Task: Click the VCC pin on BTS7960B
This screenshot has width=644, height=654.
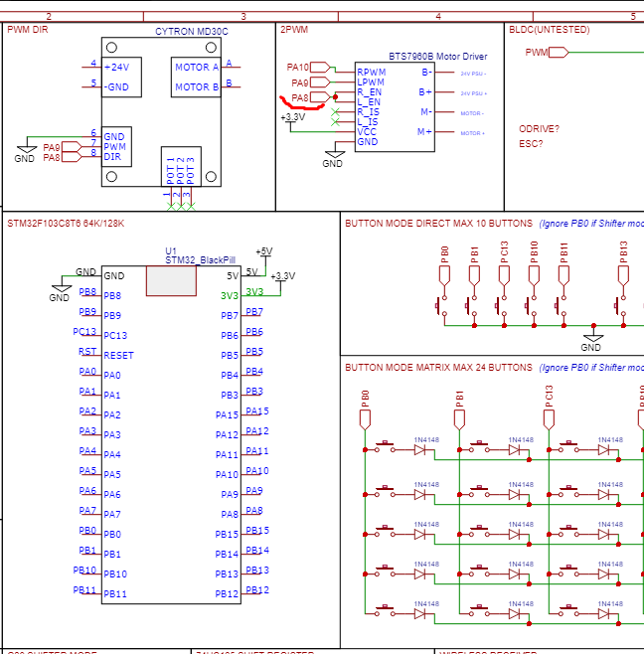Action: pos(367,131)
